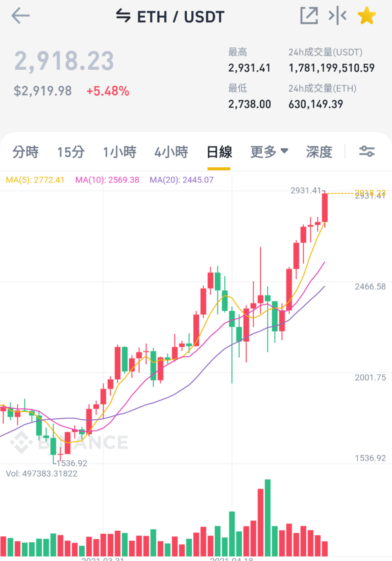Open the 深度 depth view
392x561 pixels.
(319, 152)
